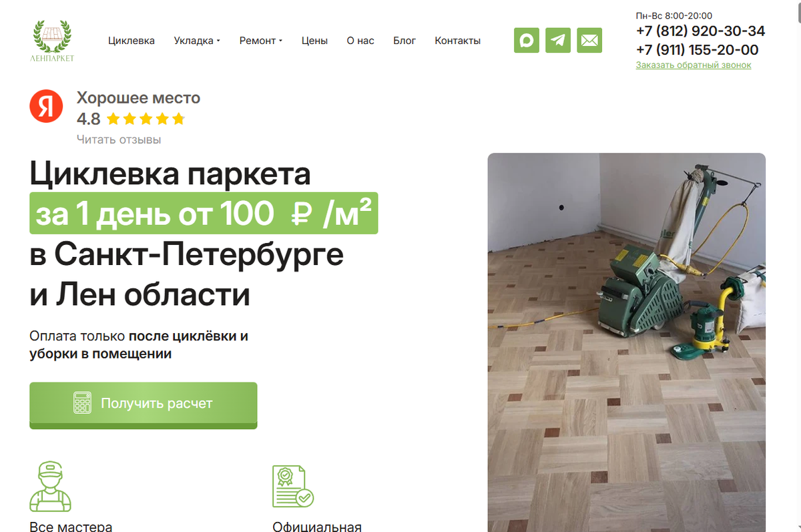Click the certificate icon above "Официальная"
This screenshot has height=532, width=801.
[292, 486]
